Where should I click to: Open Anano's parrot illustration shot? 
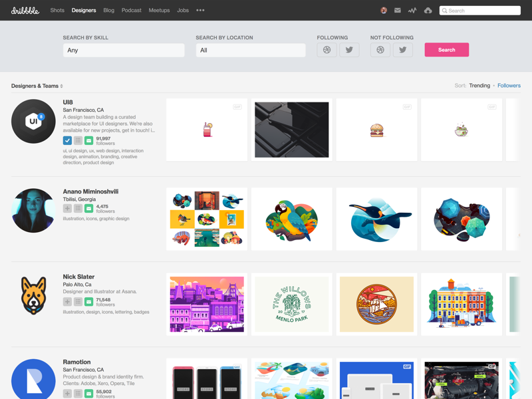point(292,219)
